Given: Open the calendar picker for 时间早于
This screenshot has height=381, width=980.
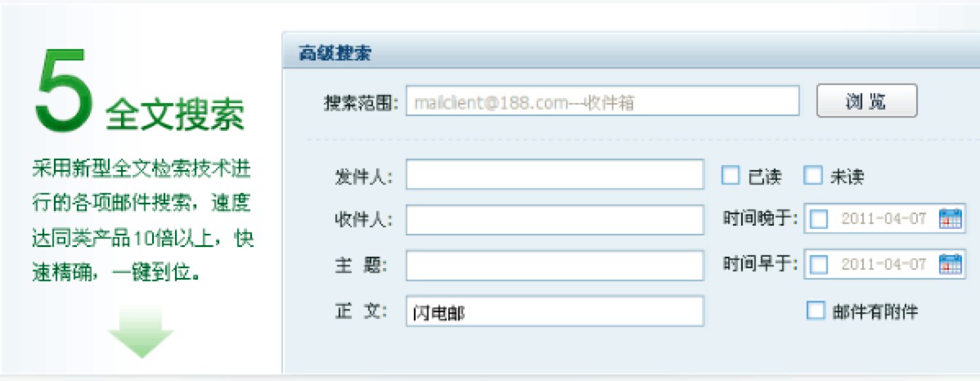Looking at the screenshot, I should click(x=950, y=264).
